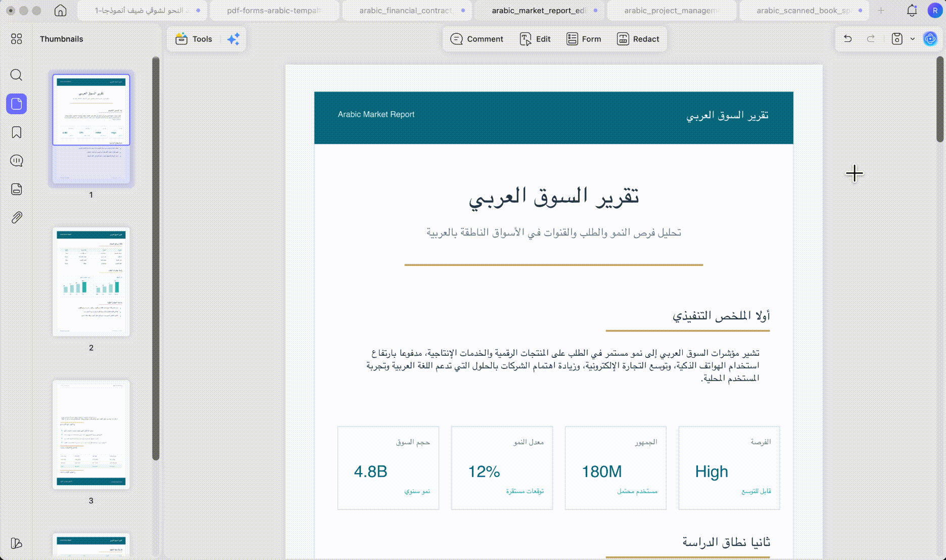Click the '12%' growth rate value
This screenshot has height=560, width=946.
click(484, 472)
